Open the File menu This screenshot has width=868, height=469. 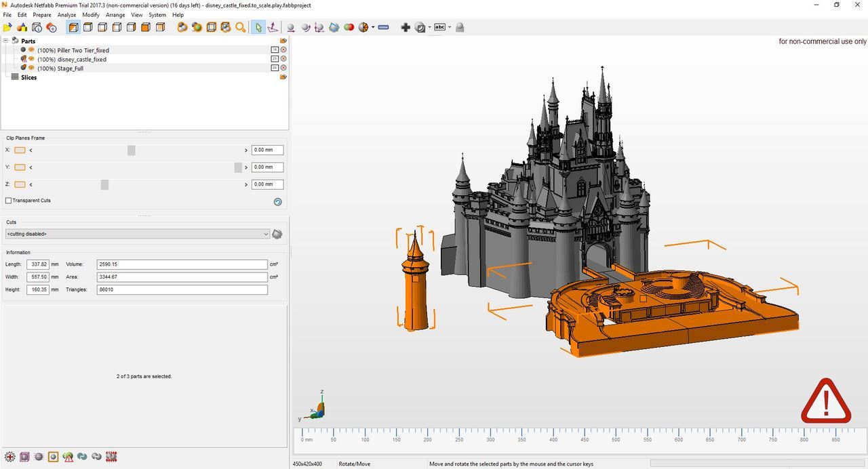[7, 15]
